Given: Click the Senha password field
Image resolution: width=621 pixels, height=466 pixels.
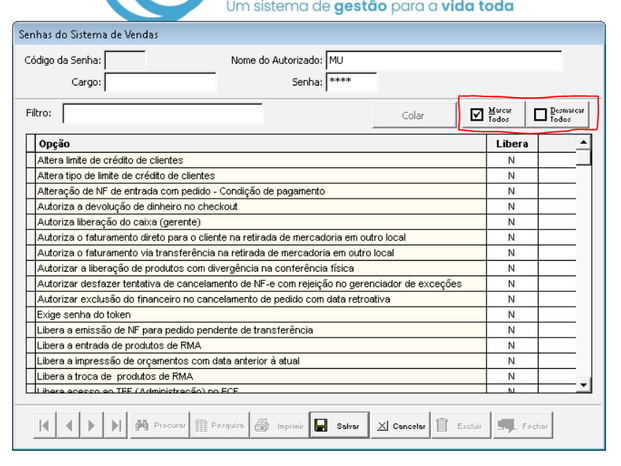Looking at the screenshot, I should point(351,82).
